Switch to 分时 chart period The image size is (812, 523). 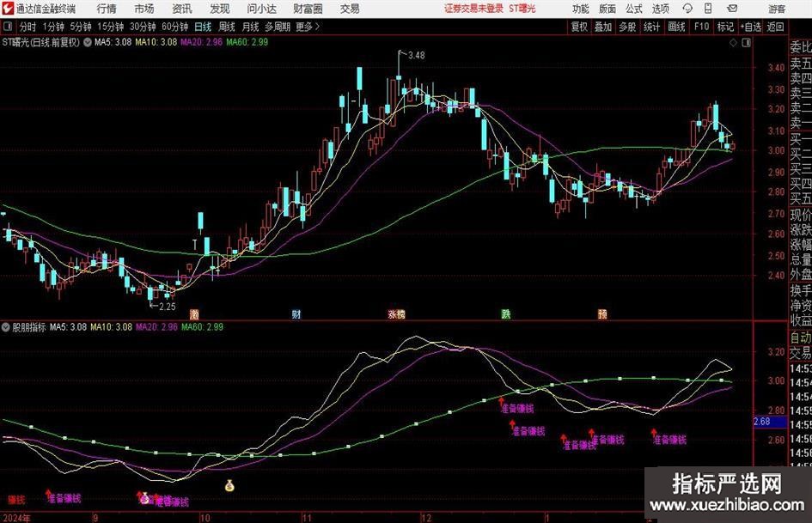28,27
